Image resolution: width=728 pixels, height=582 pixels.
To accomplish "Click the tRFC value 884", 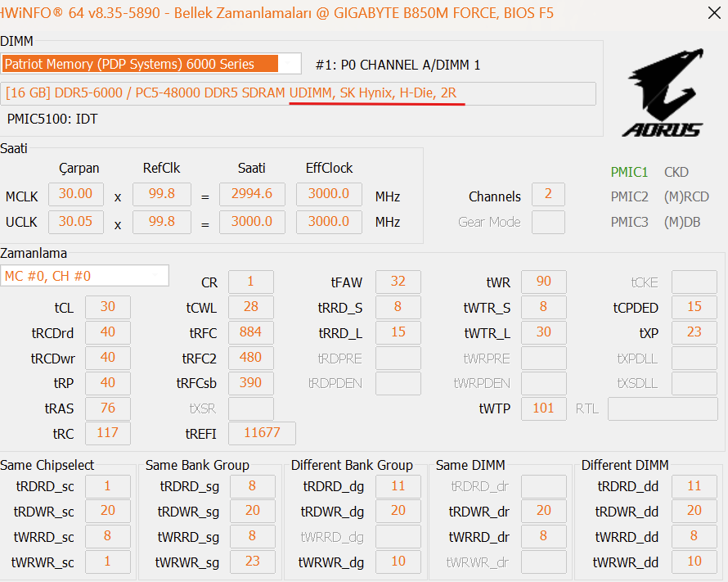I will click(251, 332).
